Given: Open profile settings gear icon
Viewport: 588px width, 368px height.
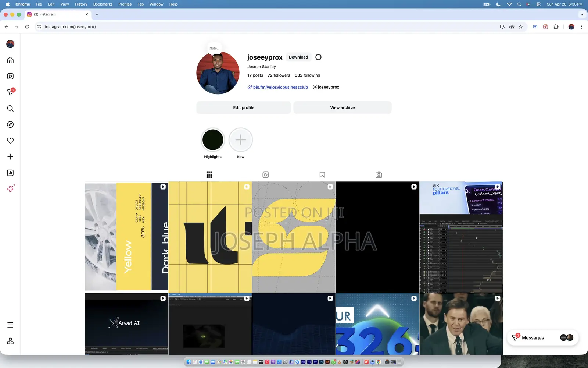Looking at the screenshot, I should pyautogui.click(x=318, y=57).
